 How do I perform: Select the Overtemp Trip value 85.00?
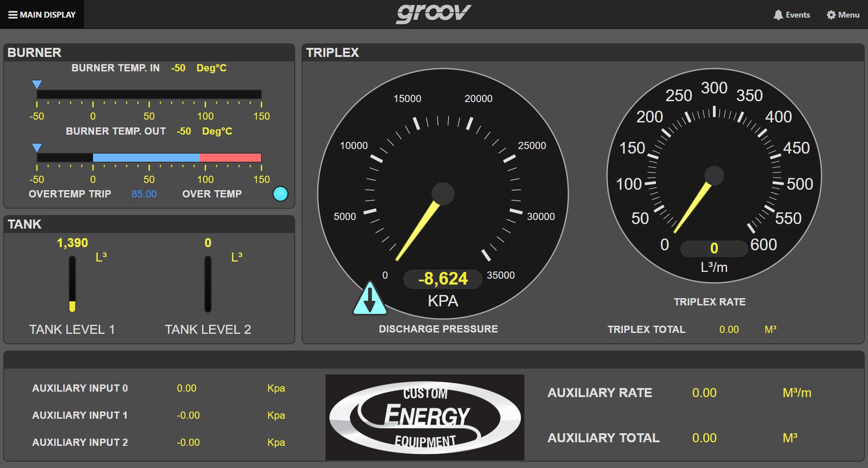pyautogui.click(x=144, y=194)
